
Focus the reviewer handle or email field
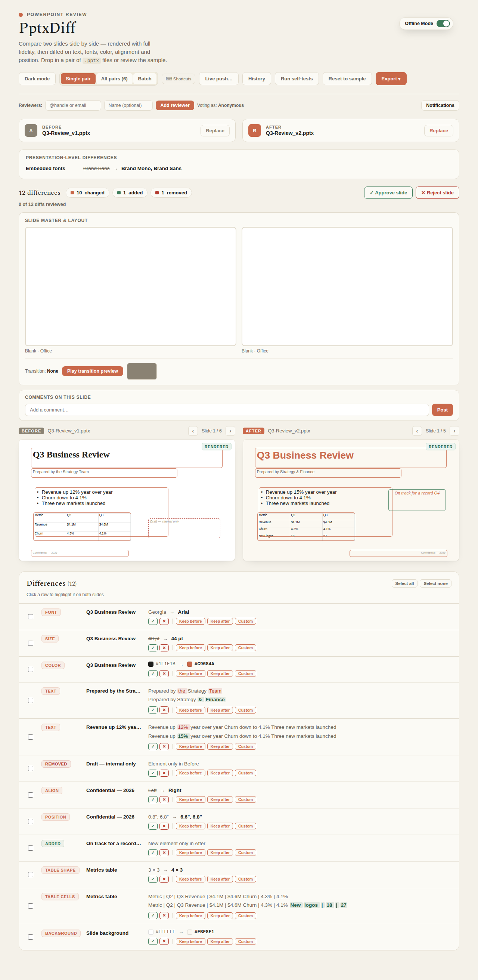[x=73, y=105]
